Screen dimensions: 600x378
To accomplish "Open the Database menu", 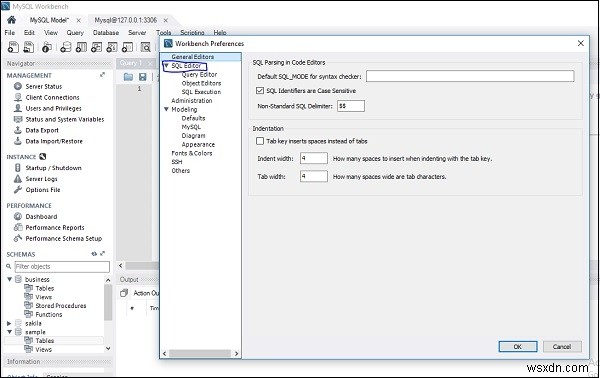I will [106, 33].
